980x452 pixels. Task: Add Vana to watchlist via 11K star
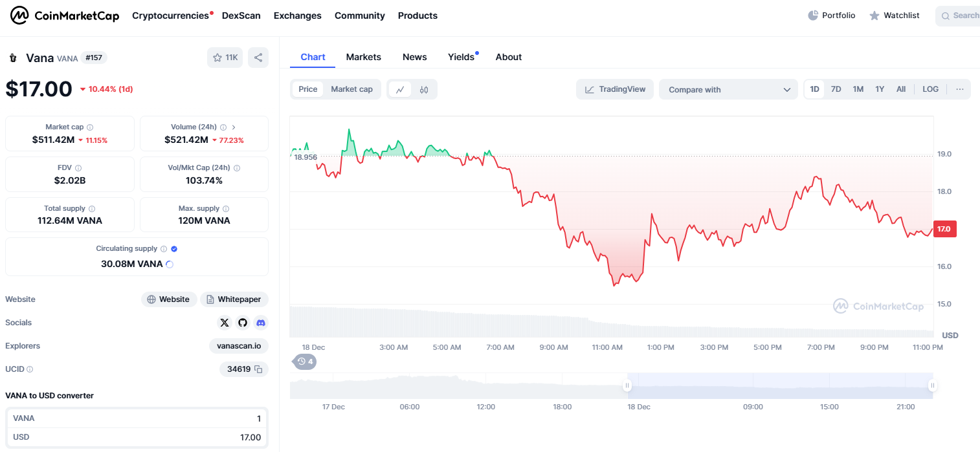click(x=225, y=58)
